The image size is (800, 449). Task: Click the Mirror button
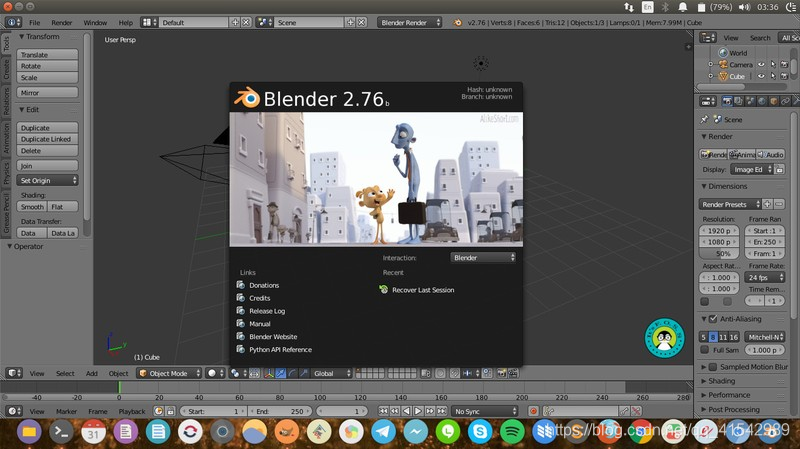[47, 92]
